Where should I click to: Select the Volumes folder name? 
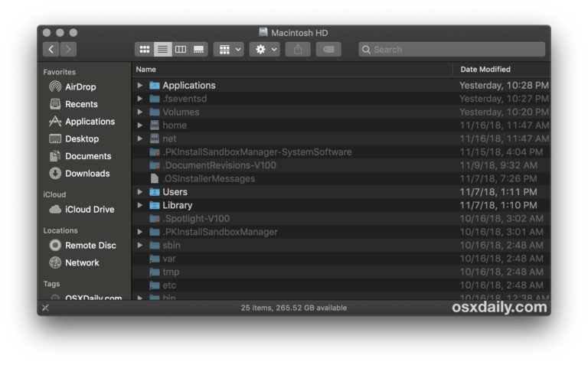tap(181, 112)
